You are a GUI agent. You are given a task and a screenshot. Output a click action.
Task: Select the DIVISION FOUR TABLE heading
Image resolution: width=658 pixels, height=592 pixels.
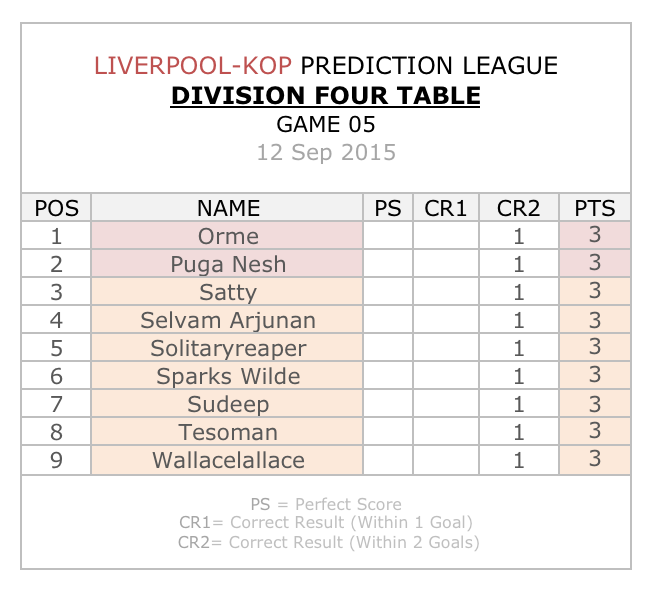coord(326,96)
